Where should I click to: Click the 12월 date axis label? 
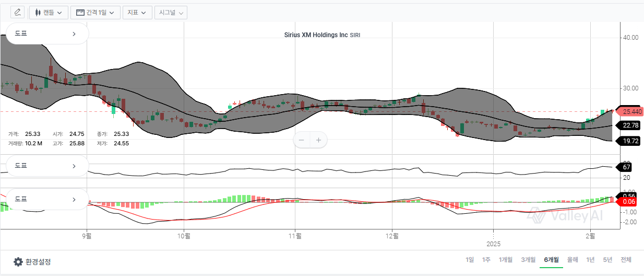[x=392, y=236]
